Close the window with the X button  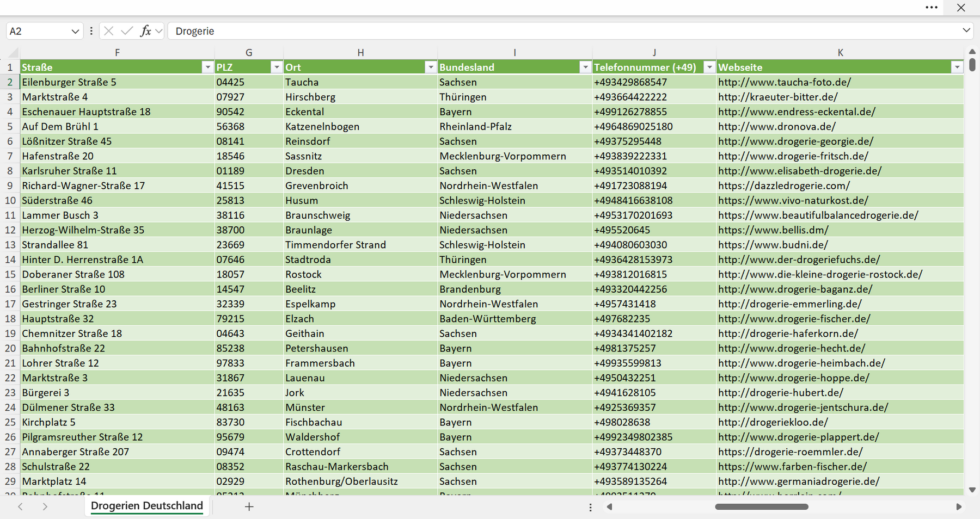pos(961,8)
